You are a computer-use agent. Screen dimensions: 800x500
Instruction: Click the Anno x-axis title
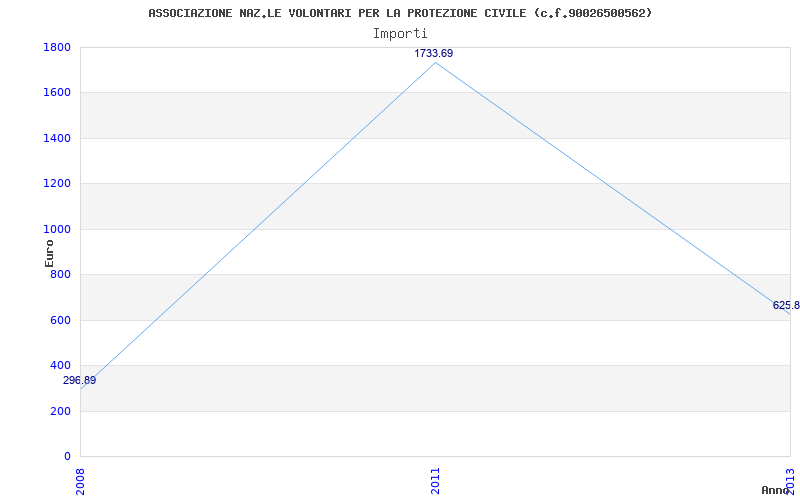pos(776,490)
